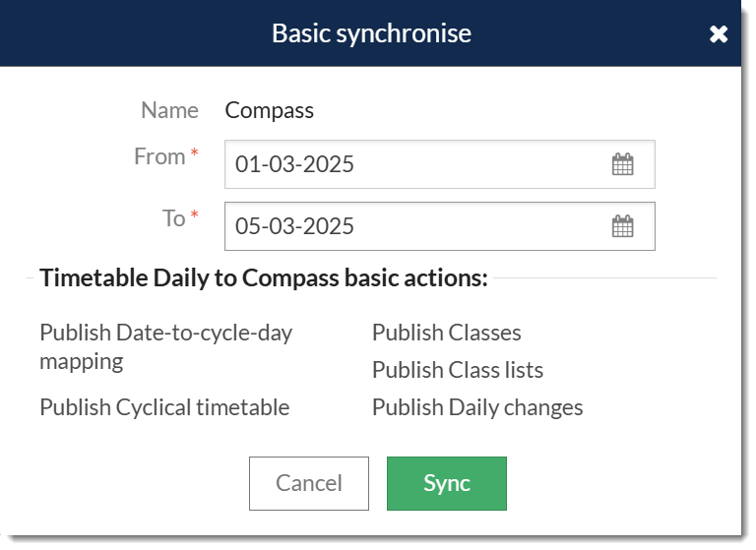The image size is (756, 550).
Task: Click the To date field showing 05-03-2025
Action: (x=413, y=226)
